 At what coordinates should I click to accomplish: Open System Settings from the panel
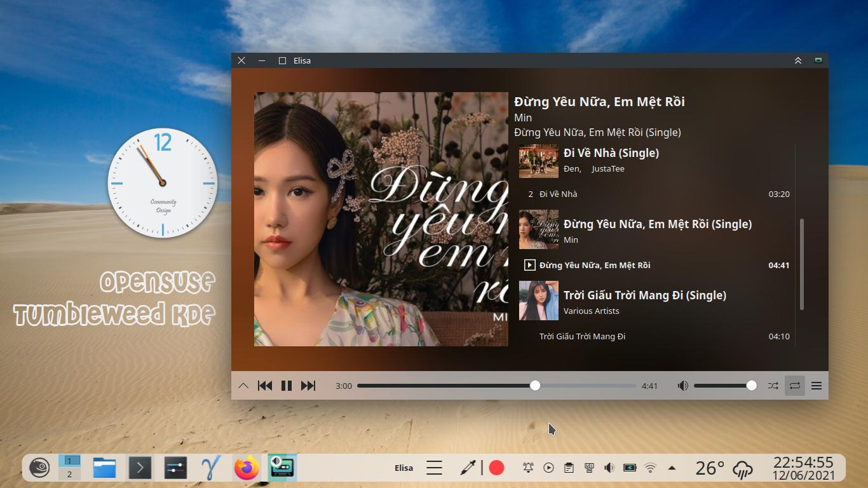click(x=175, y=468)
